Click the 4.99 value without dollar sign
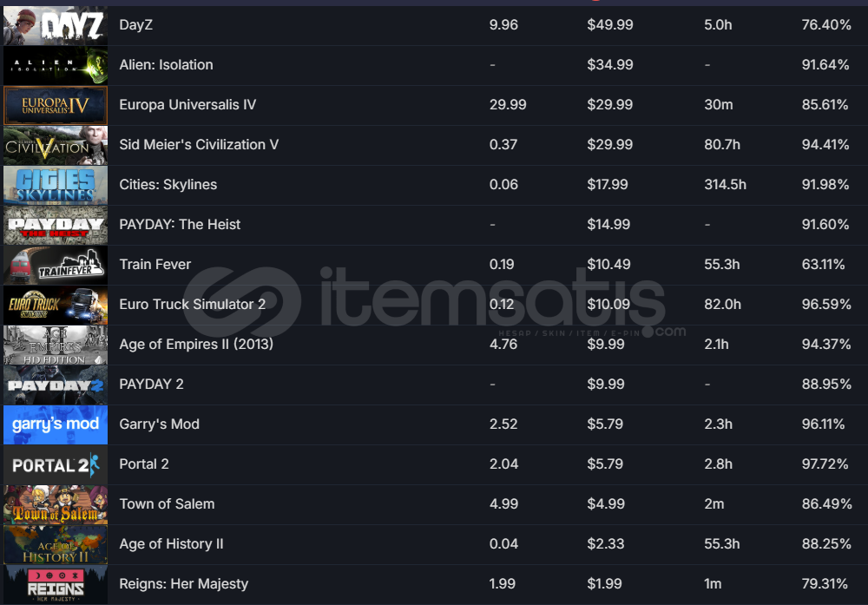This screenshot has width=868, height=605. click(503, 503)
